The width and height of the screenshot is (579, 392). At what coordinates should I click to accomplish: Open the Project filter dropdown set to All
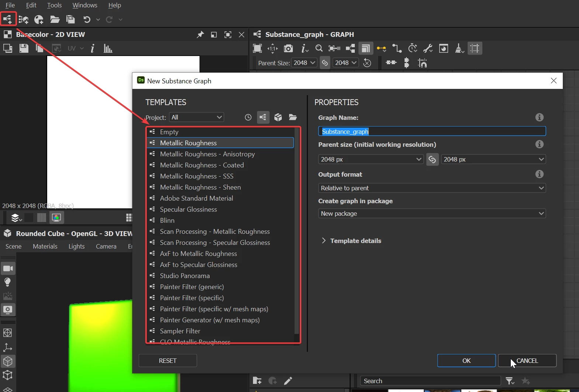197,117
